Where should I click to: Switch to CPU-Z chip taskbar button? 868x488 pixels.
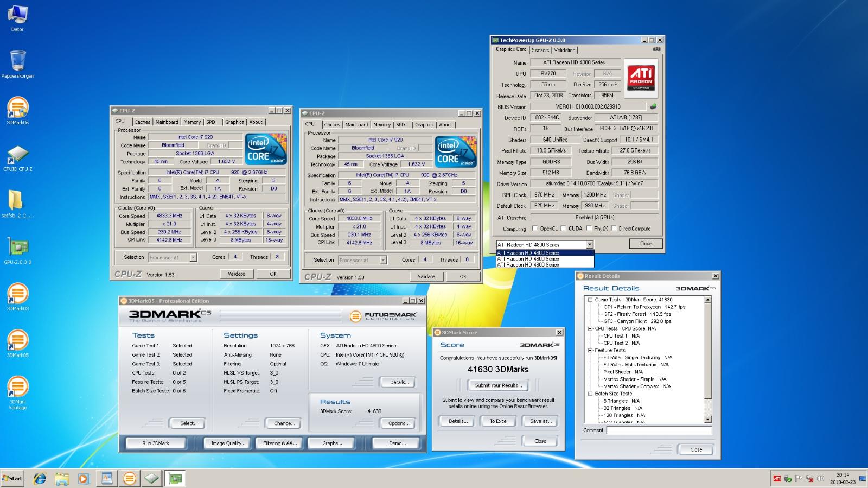coord(152,478)
